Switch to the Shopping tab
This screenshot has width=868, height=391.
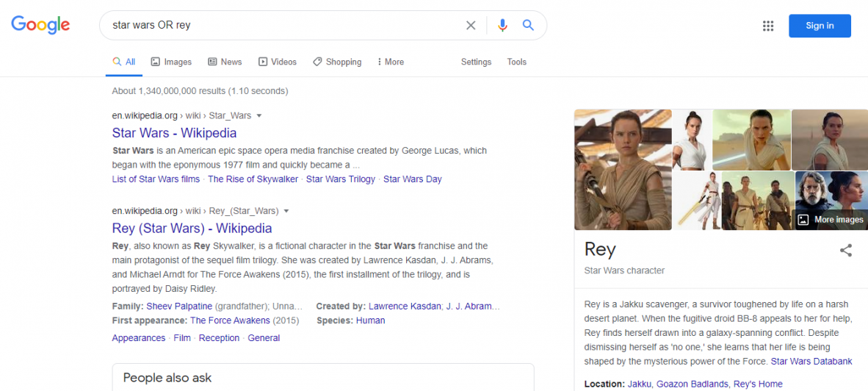[337, 62]
